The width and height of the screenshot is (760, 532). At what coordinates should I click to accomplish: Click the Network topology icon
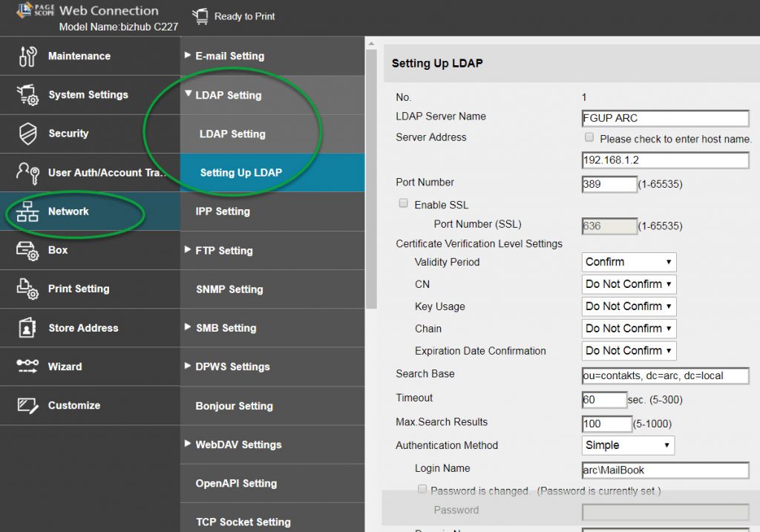27,211
